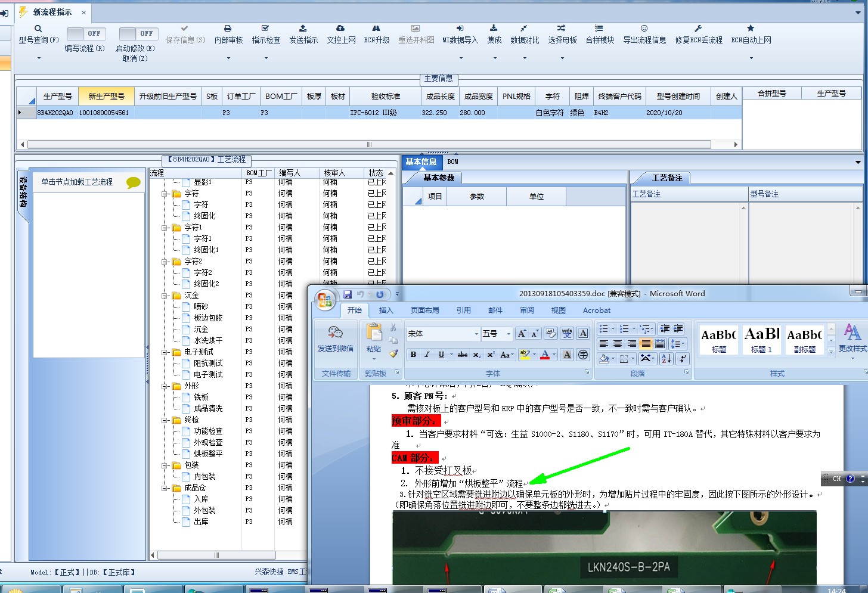
Task: Click the 设备结构 vertical side tab
Action: coord(23,192)
